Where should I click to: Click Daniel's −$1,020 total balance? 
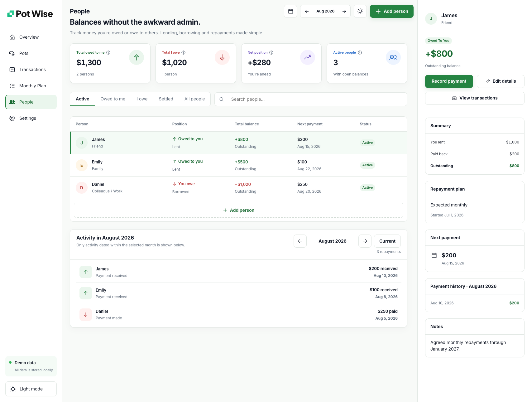pyautogui.click(x=243, y=184)
